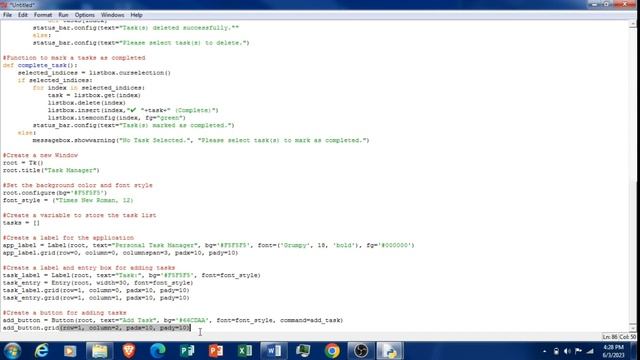The image size is (640, 360).
Task: Click '#Create a button for adding tasks' comment
Action: pos(64,313)
